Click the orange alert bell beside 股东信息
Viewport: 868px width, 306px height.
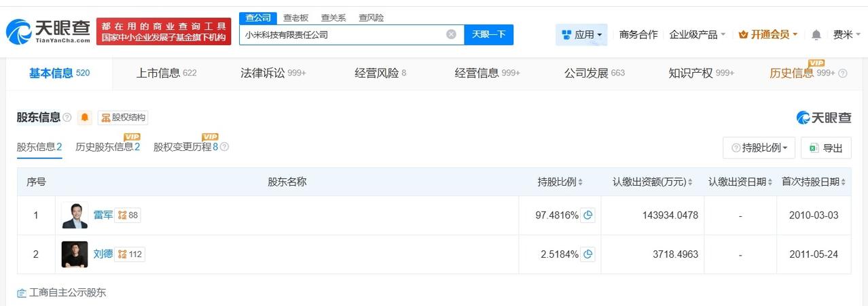tap(85, 118)
